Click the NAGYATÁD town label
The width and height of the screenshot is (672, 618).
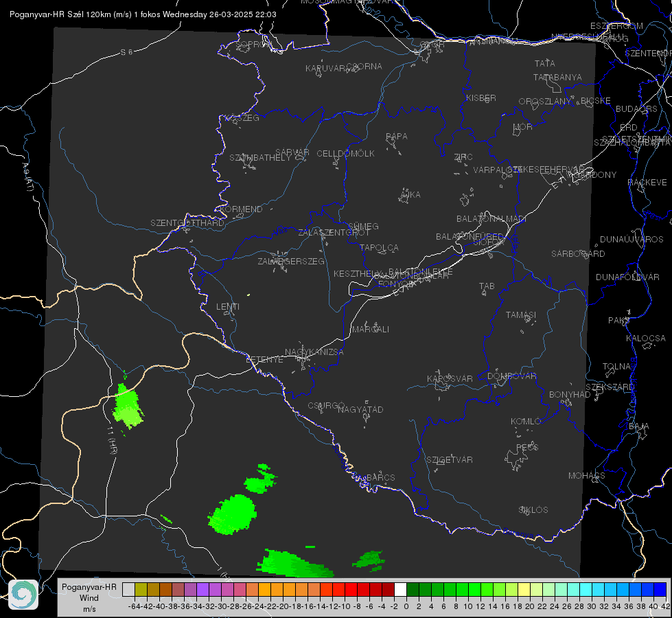tap(360, 409)
